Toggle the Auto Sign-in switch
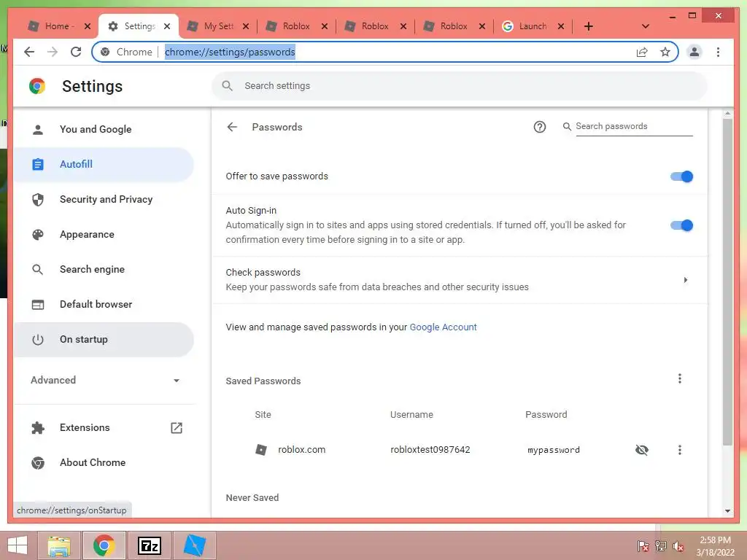Image resolution: width=747 pixels, height=560 pixels. 681,225
